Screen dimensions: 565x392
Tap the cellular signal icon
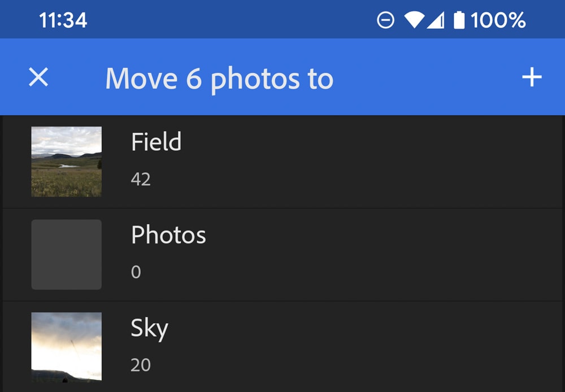click(x=435, y=20)
